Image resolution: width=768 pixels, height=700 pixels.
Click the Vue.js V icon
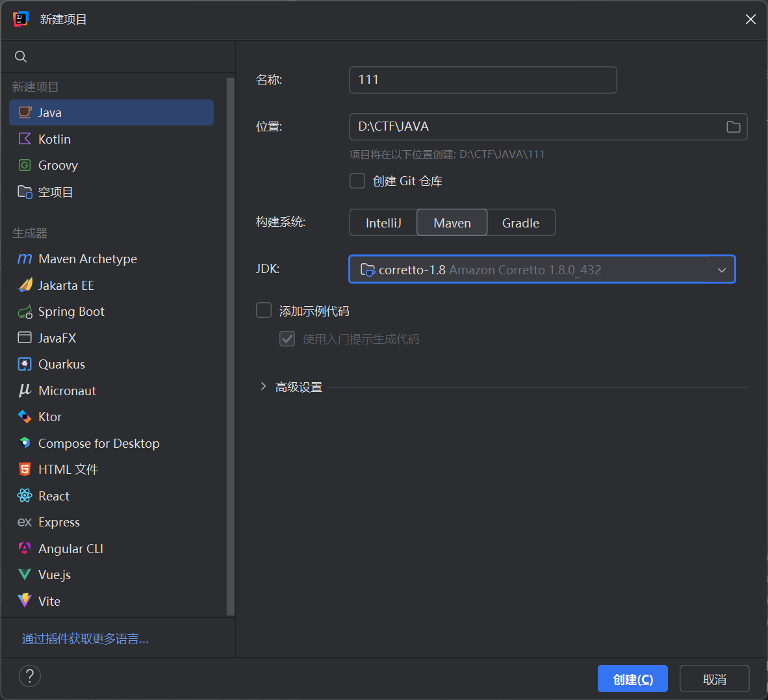pos(25,575)
